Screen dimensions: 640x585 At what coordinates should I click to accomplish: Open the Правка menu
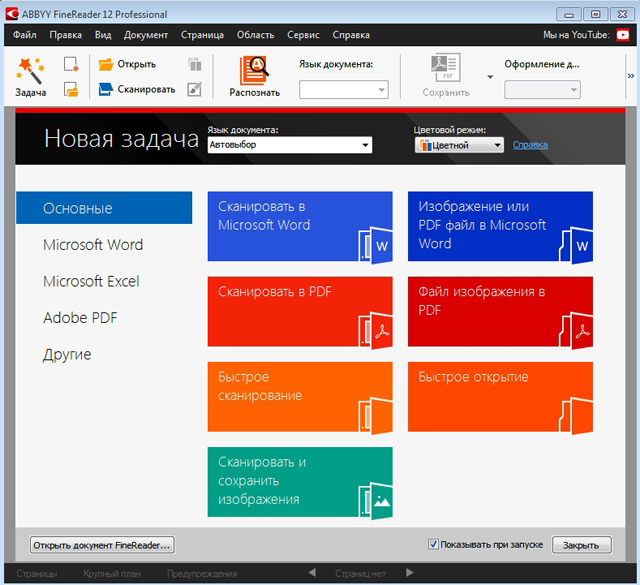[x=65, y=35]
